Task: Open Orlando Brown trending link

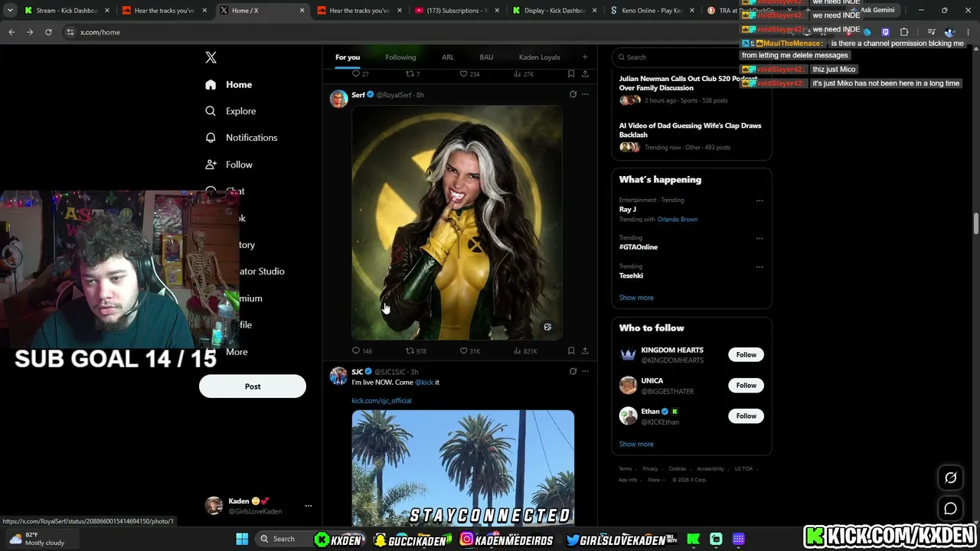Action: click(x=677, y=220)
